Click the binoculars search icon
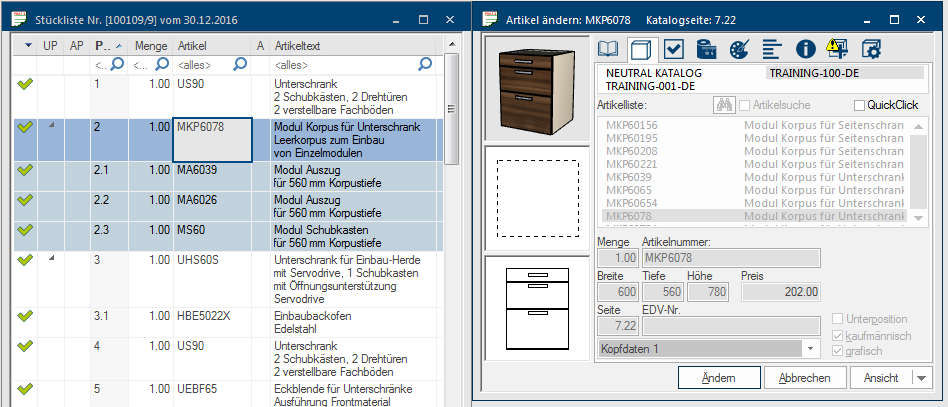The height and width of the screenshot is (407, 948). coord(724,105)
